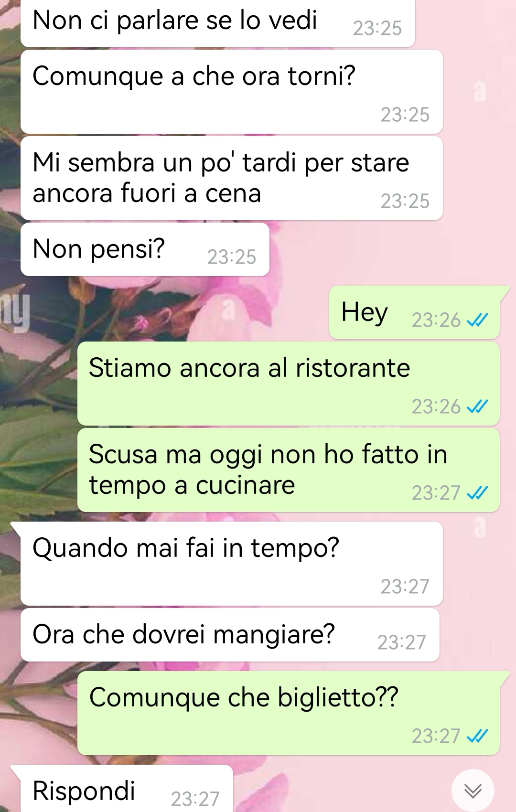Tap the 'Non pensi?' message bubble
Image resolution: width=516 pixels, height=812 pixels.
coord(145,249)
